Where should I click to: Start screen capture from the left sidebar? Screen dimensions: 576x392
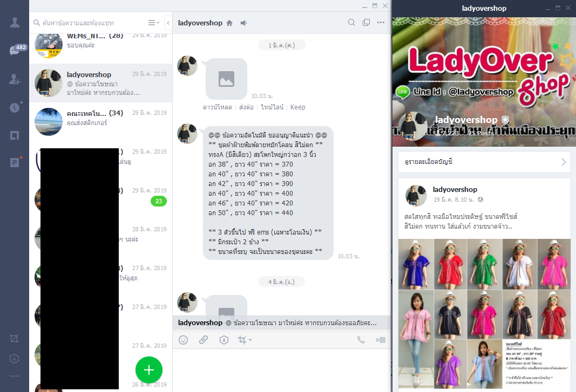[x=15, y=339]
